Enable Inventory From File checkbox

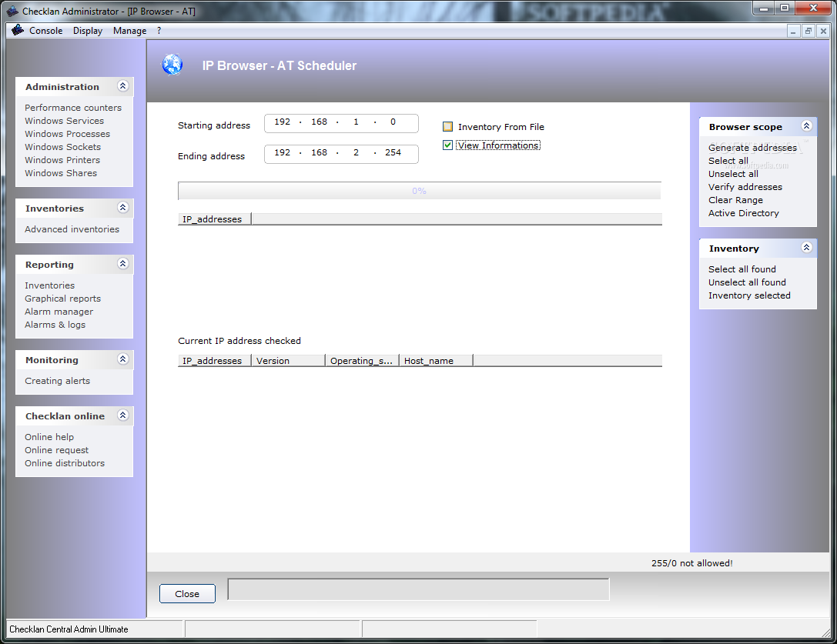448,127
